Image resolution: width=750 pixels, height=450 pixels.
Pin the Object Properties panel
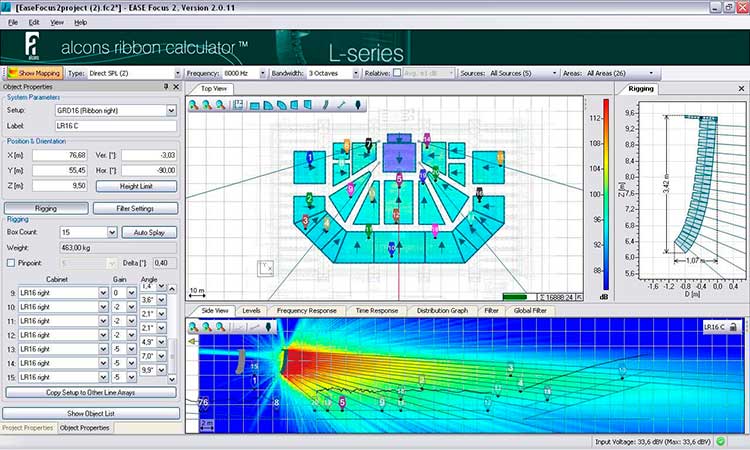pyautogui.click(x=166, y=87)
